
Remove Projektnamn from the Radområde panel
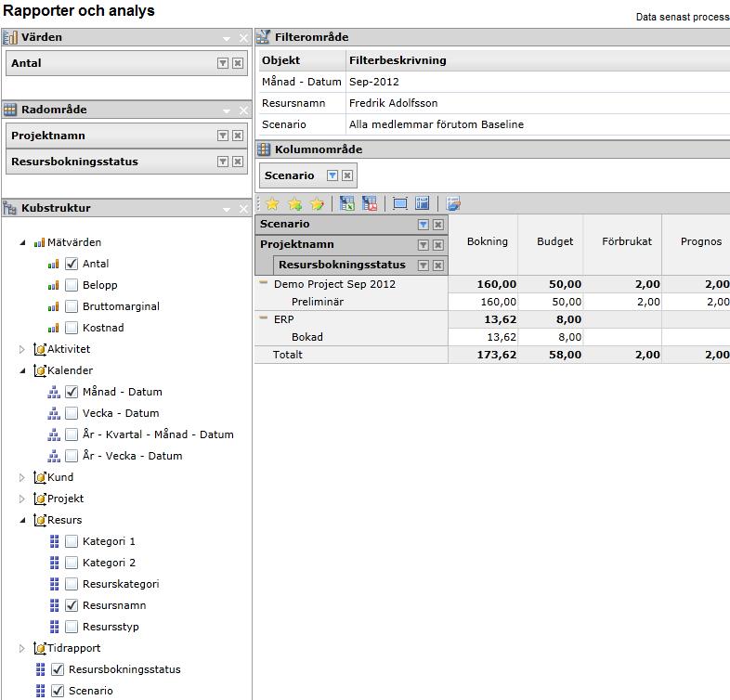pos(238,136)
